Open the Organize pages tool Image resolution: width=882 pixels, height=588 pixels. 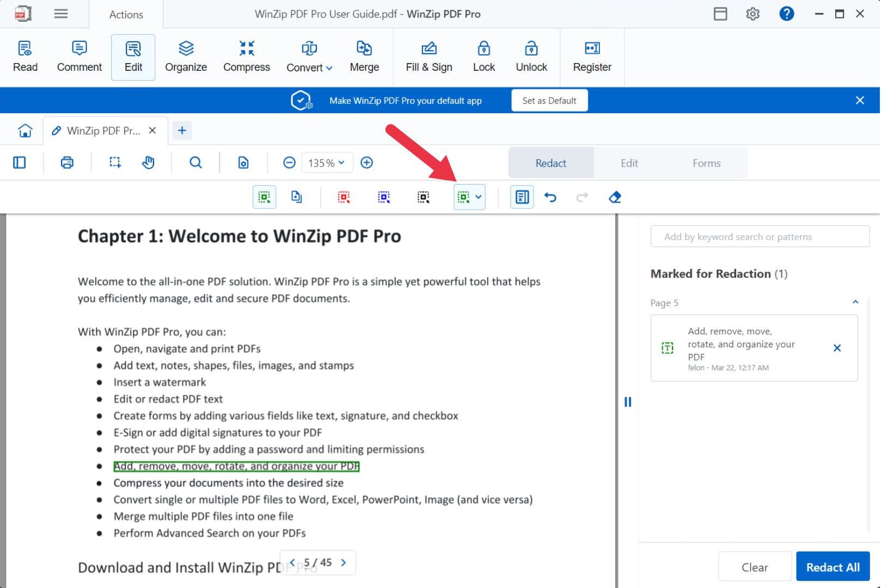(x=186, y=57)
